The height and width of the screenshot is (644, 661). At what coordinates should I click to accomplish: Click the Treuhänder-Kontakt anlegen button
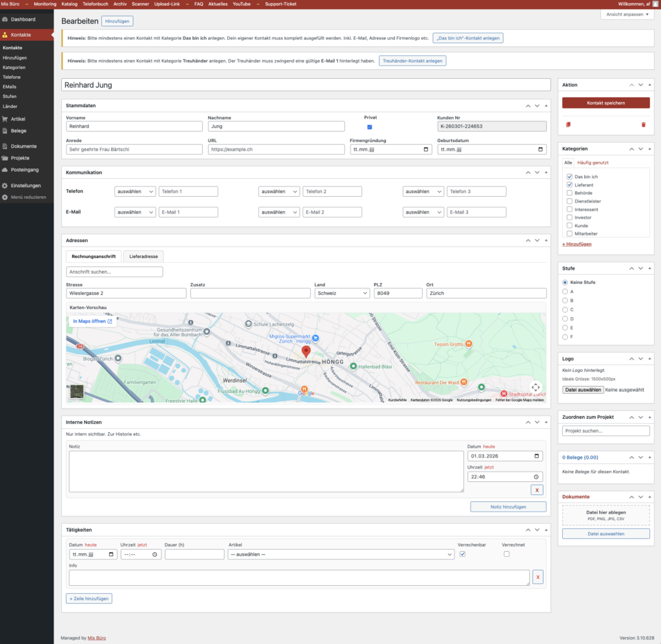click(412, 61)
